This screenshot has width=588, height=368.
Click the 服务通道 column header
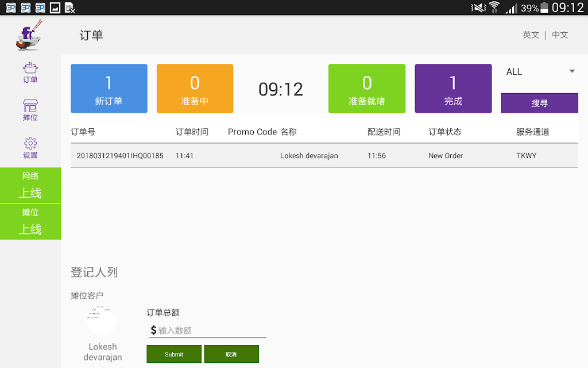point(532,132)
